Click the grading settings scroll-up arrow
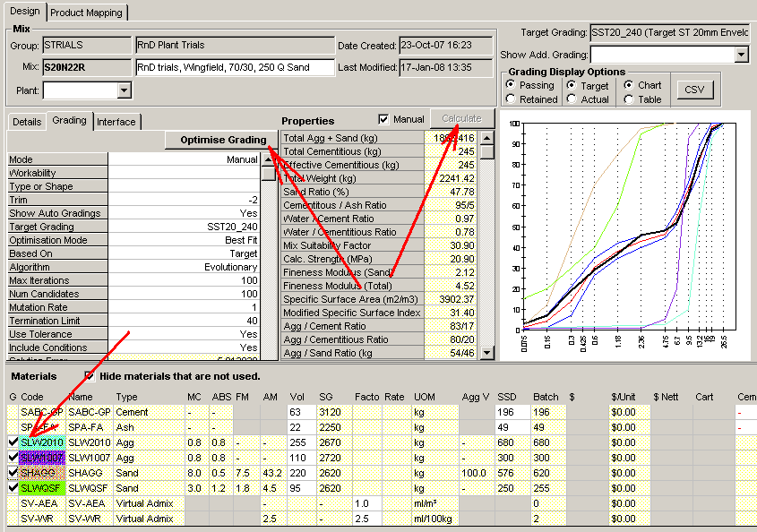This screenshot has height=532, width=757. pos(268,160)
